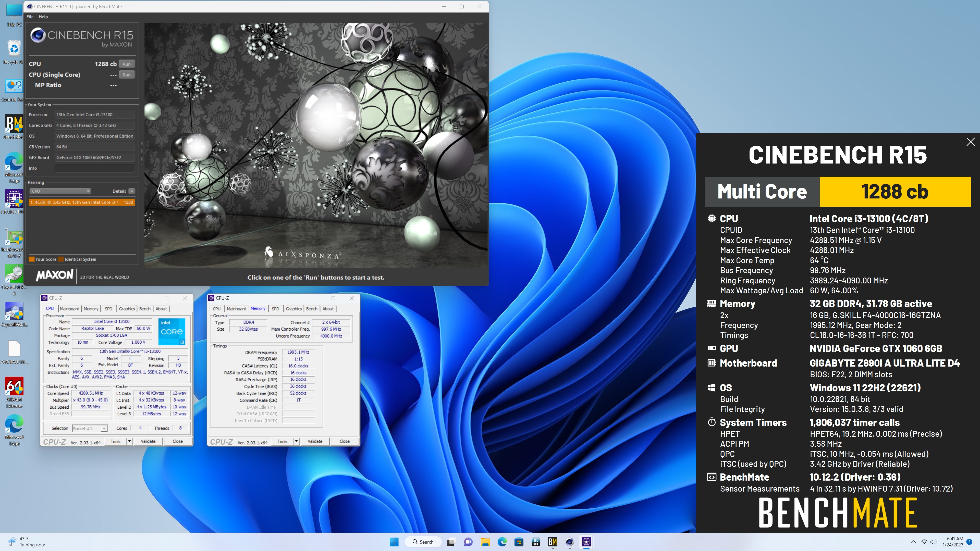This screenshot has height=551, width=980.
Task: Launch BenchMate desktop shortcut
Action: pyautogui.click(x=14, y=127)
